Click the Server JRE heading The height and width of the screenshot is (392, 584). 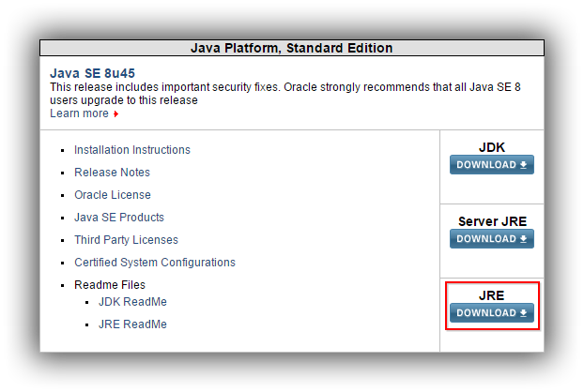(492, 221)
